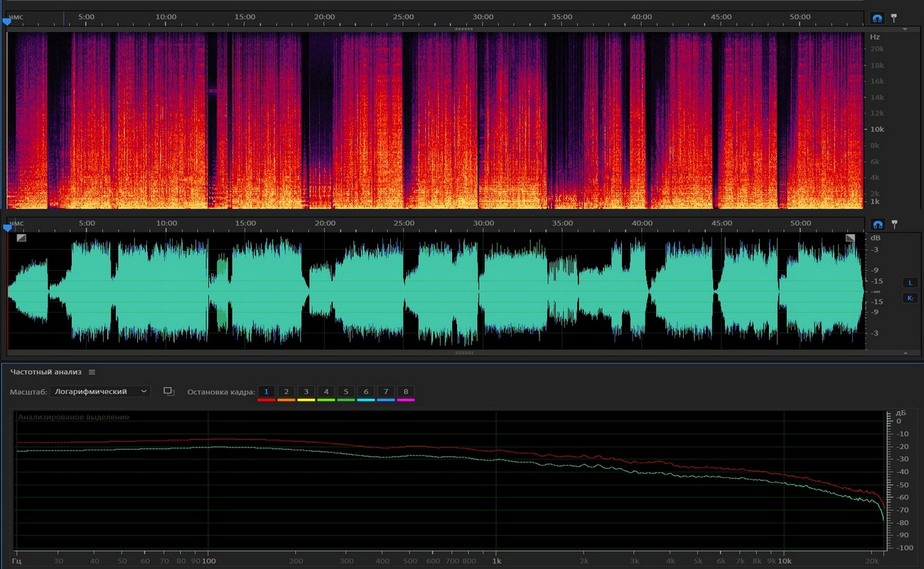Toggle snapping magnet above the waveform

877,224
